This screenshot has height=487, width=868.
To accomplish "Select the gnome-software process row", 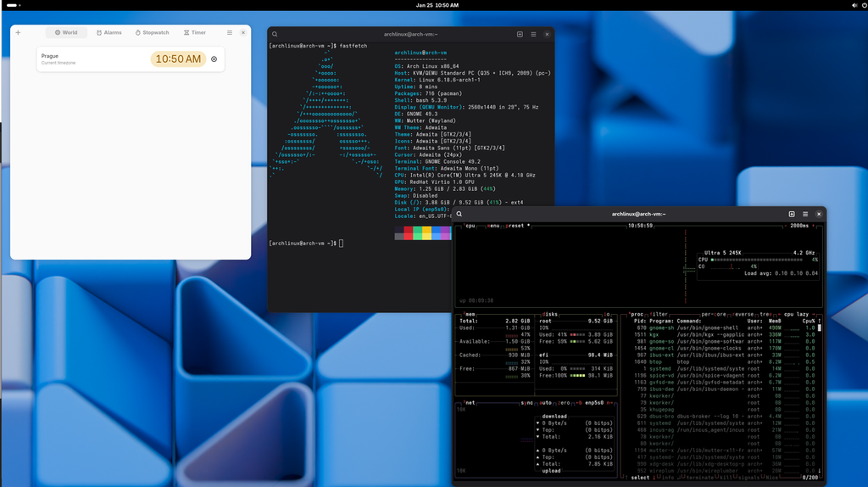I will pyautogui.click(x=724, y=341).
